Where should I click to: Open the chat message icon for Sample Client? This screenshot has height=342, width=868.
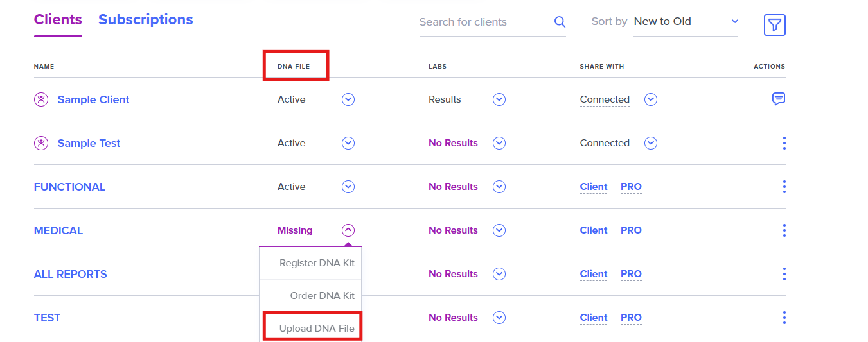(x=778, y=99)
